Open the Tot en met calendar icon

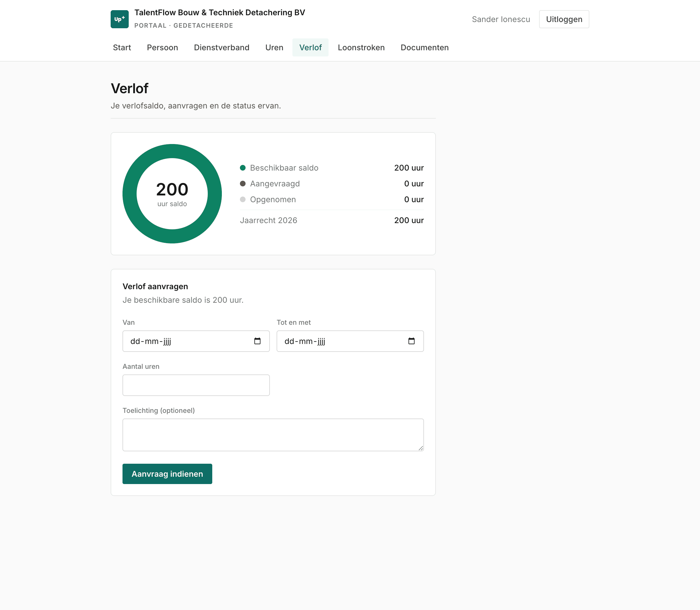click(411, 341)
